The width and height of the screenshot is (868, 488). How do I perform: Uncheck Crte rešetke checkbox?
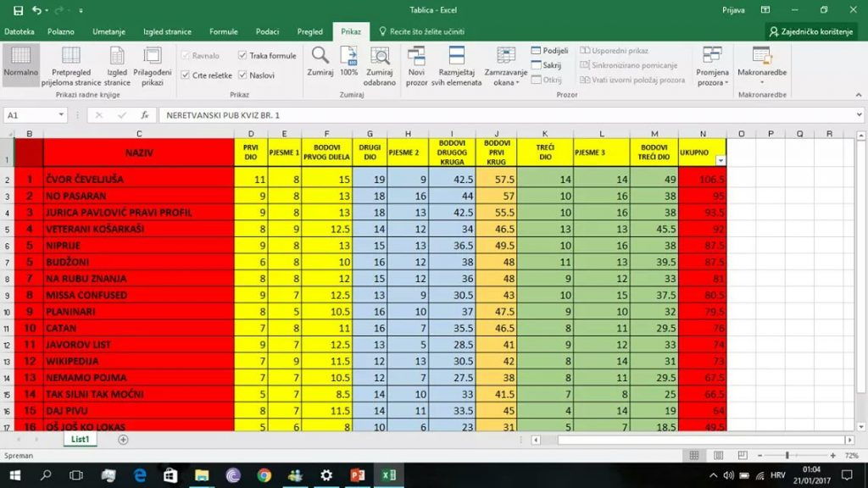coord(186,75)
